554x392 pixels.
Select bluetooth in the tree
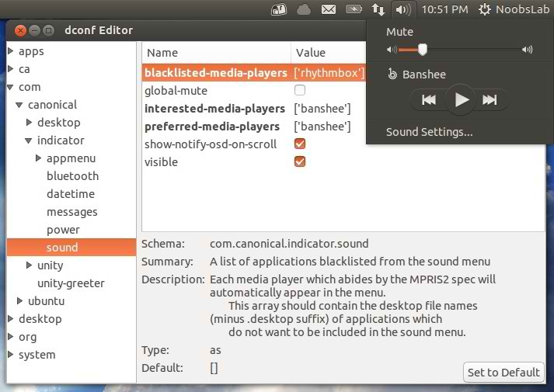point(72,176)
